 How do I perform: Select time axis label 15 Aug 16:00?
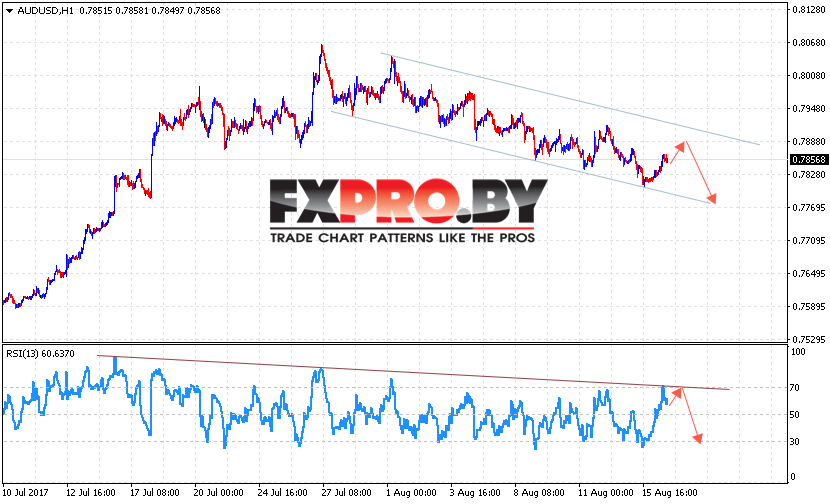coord(670,493)
